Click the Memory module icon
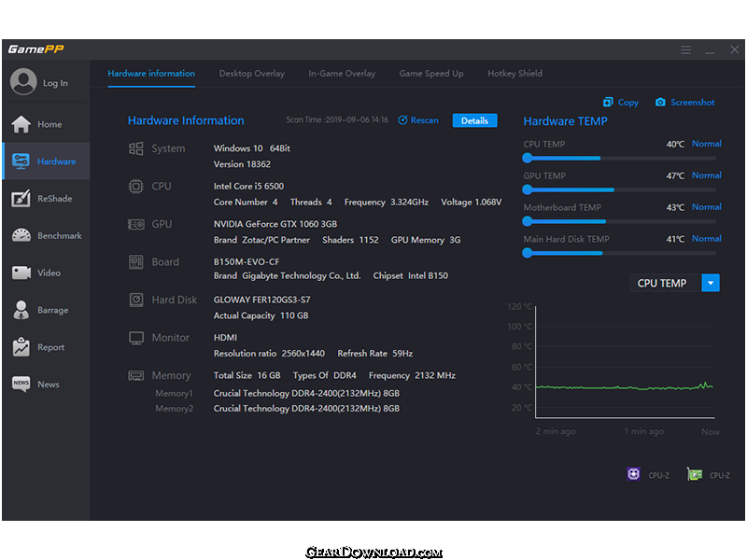Viewport: 747px width, 560px height. 135,376
